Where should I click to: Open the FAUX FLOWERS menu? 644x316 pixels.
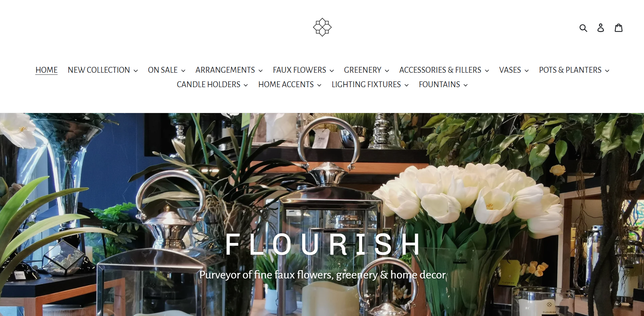click(x=303, y=70)
